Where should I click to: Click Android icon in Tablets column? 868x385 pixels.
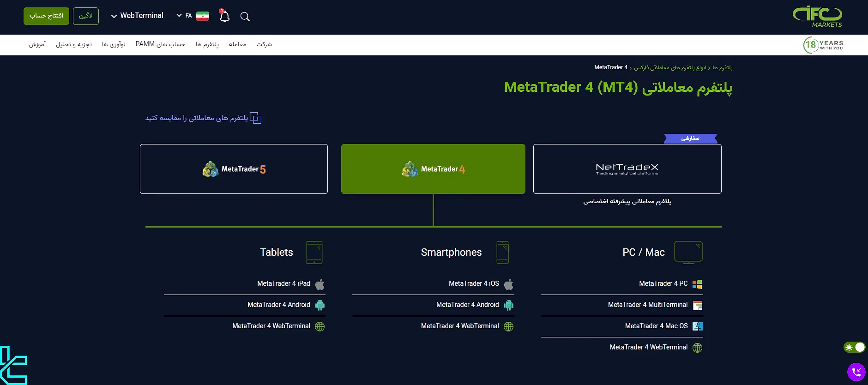(x=320, y=305)
